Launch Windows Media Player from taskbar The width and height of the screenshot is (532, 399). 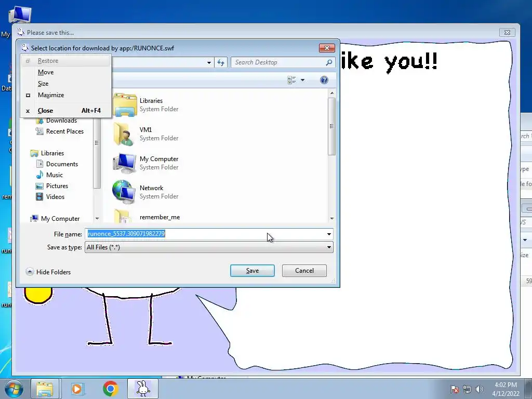(78, 389)
